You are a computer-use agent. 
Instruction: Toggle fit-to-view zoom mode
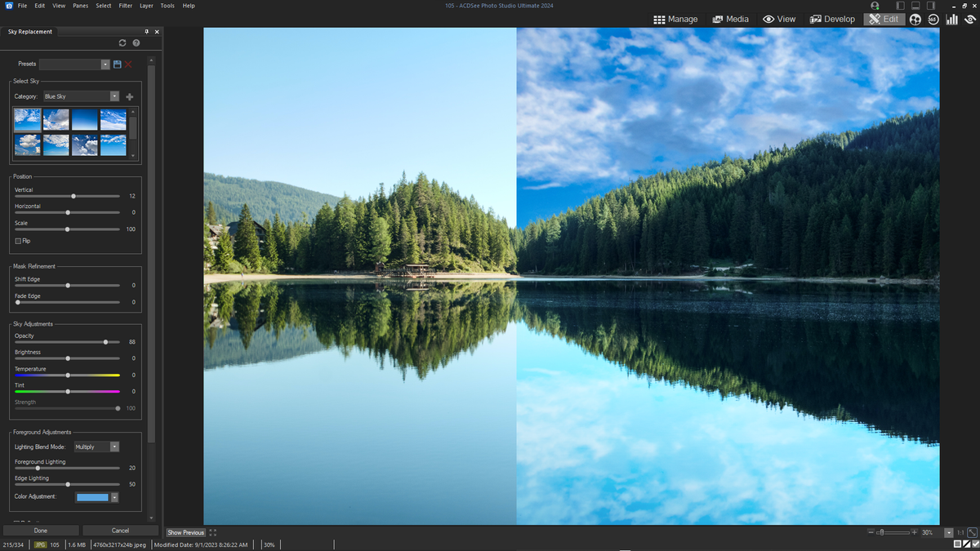coord(973,532)
